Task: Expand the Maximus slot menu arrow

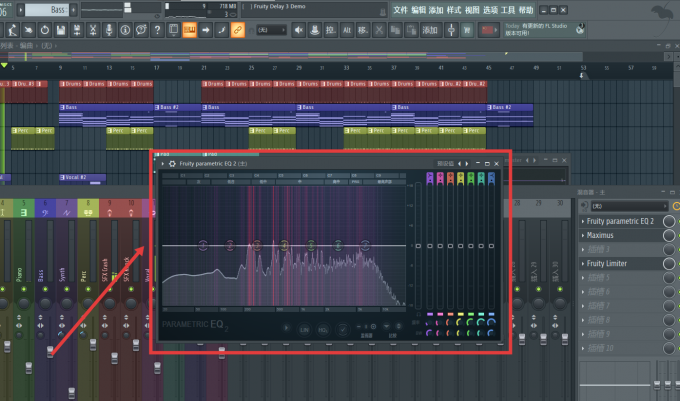Action: tap(583, 235)
